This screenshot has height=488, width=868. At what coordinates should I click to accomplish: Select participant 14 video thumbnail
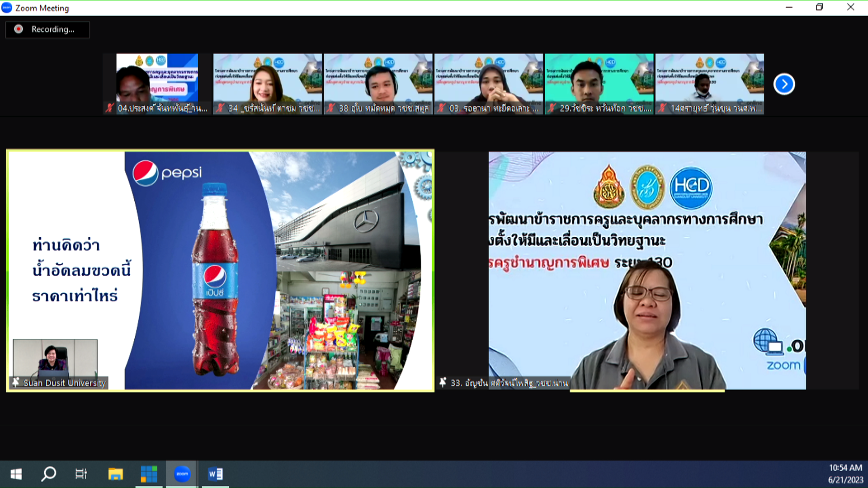(710, 84)
